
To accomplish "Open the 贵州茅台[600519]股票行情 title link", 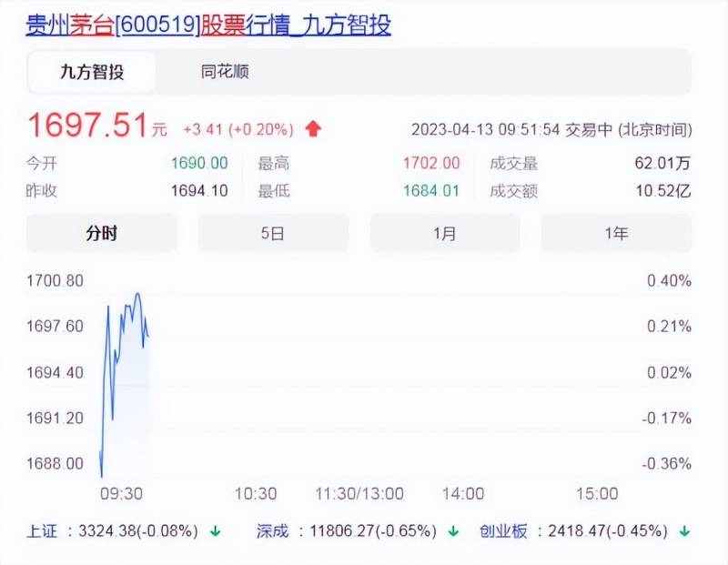I will 208,25.
